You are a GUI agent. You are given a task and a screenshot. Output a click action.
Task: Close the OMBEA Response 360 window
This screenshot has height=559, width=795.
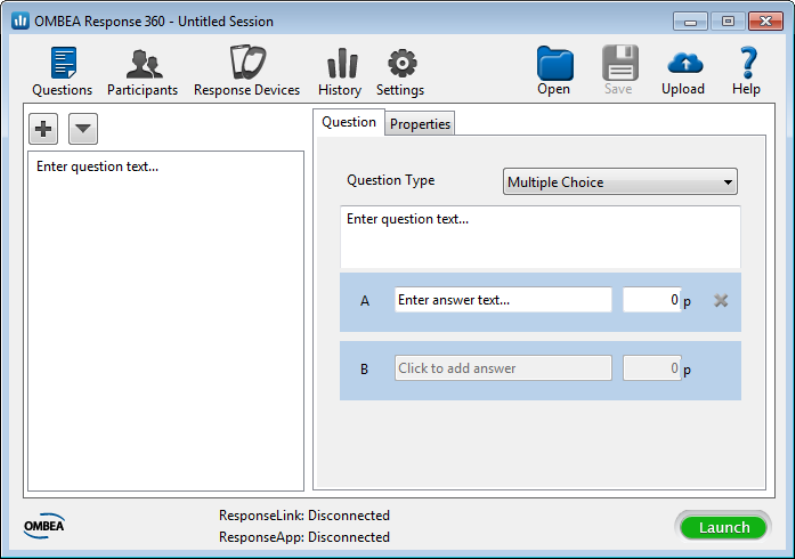[766, 21]
